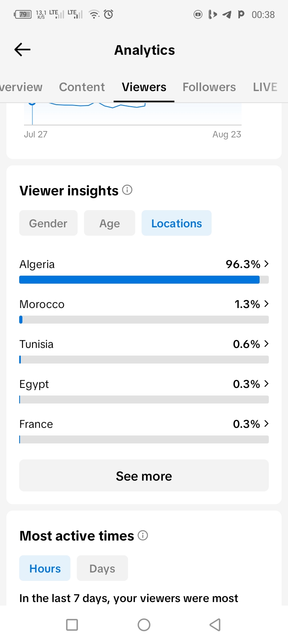The height and width of the screenshot is (644, 288).
Task: Expand the Morocco location details chevron
Action: tap(266, 304)
